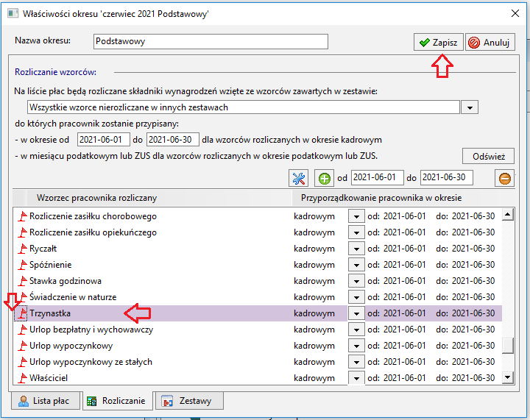Click flag icon next to Trzynastka

tap(22, 313)
